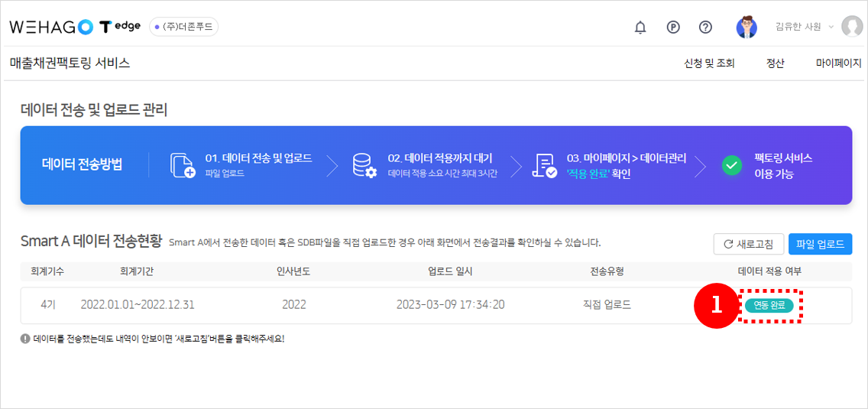The width and height of the screenshot is (868, 409).
Task: Click the user avatar with glasses
Action: (747, 28)
